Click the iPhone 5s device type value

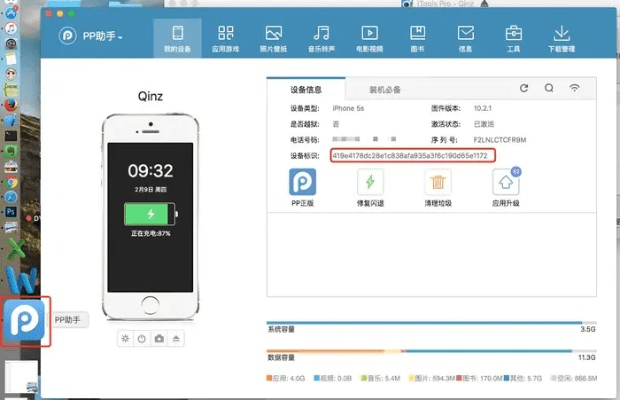tap(348, 108)
